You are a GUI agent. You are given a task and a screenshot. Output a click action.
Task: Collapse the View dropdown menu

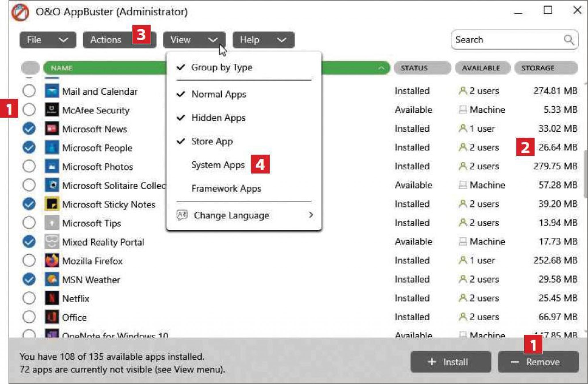pyautogui.click(x=194, y=40)
